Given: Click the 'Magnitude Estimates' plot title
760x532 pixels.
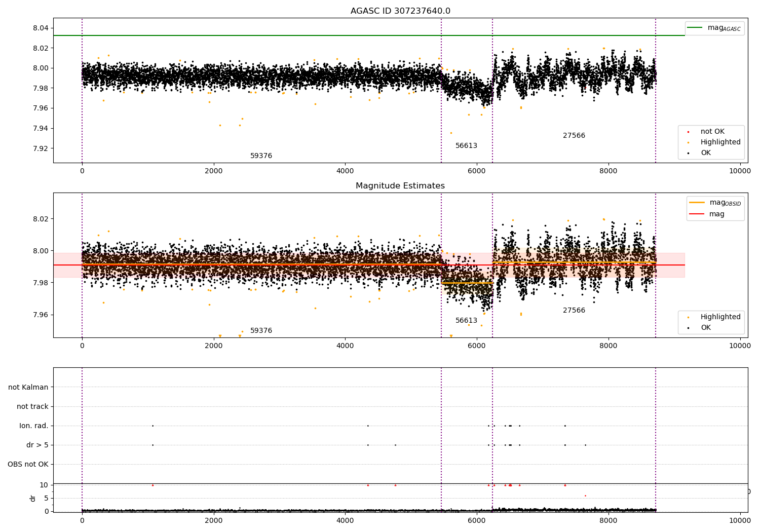Looking at the screenshot, I should 400,186.
